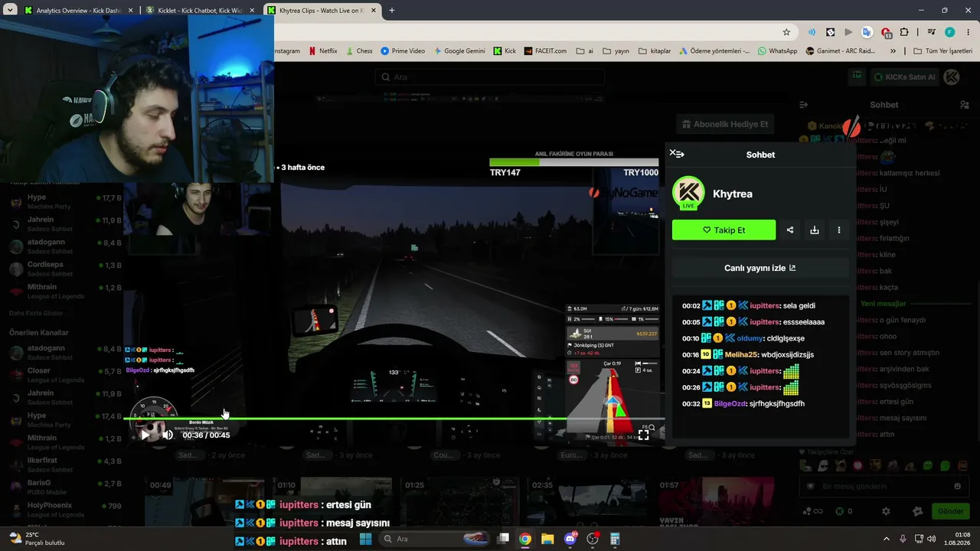Collapse the right-side Sohbet chat
The image size is (980, 551).
point(804,105)
